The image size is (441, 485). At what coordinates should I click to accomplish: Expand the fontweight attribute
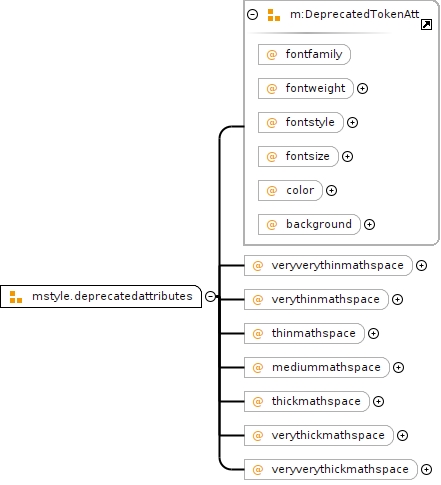(x=362, y=89)
